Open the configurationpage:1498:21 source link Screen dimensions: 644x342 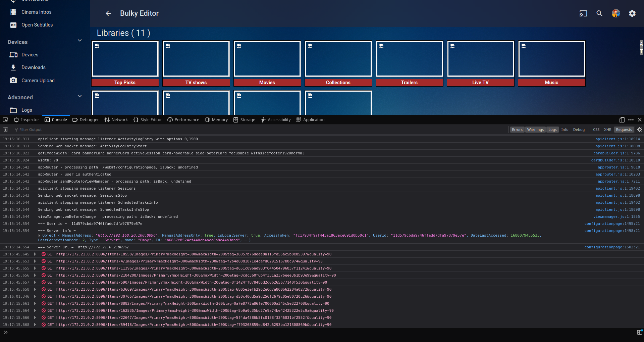tap(612, 231)
